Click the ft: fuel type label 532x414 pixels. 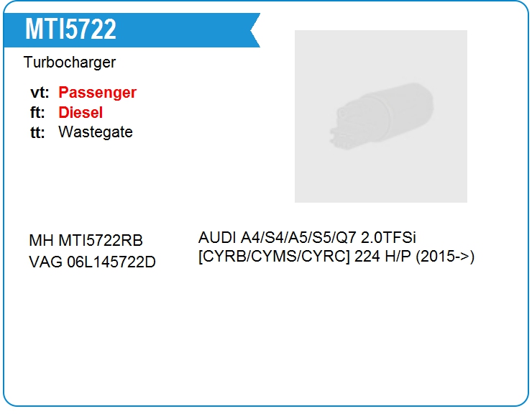(39, 113)
